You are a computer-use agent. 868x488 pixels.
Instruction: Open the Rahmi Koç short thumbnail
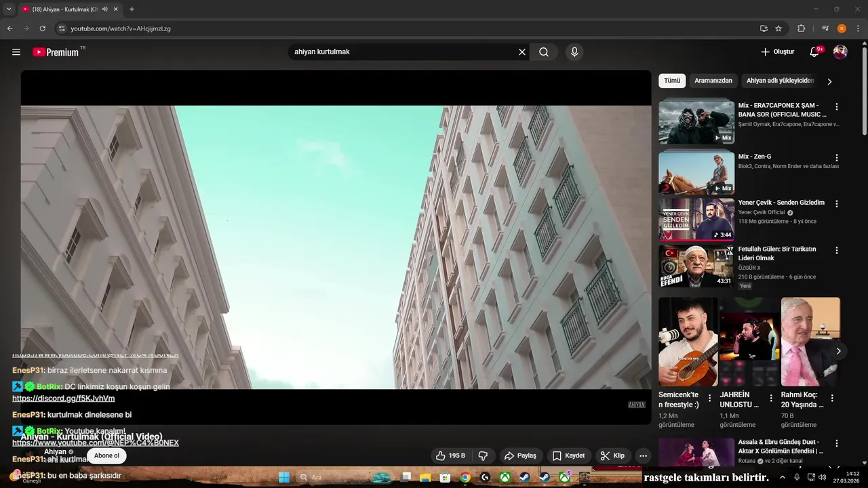pos(810,342)
